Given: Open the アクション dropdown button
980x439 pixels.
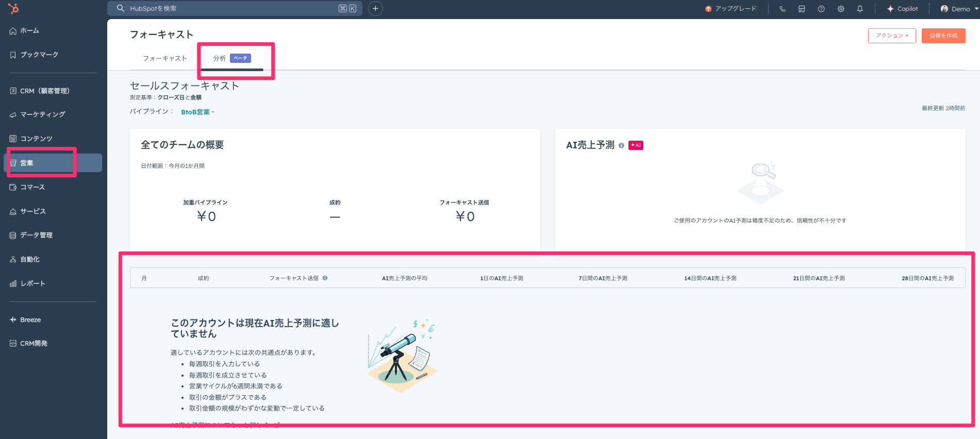Looking at the screenshot, I should (x=891, y=36).
